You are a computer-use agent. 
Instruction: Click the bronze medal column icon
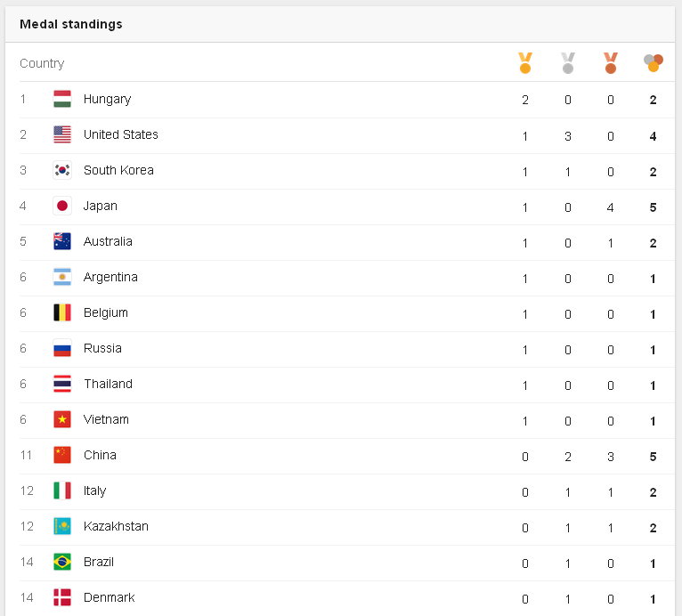point(610,63)
